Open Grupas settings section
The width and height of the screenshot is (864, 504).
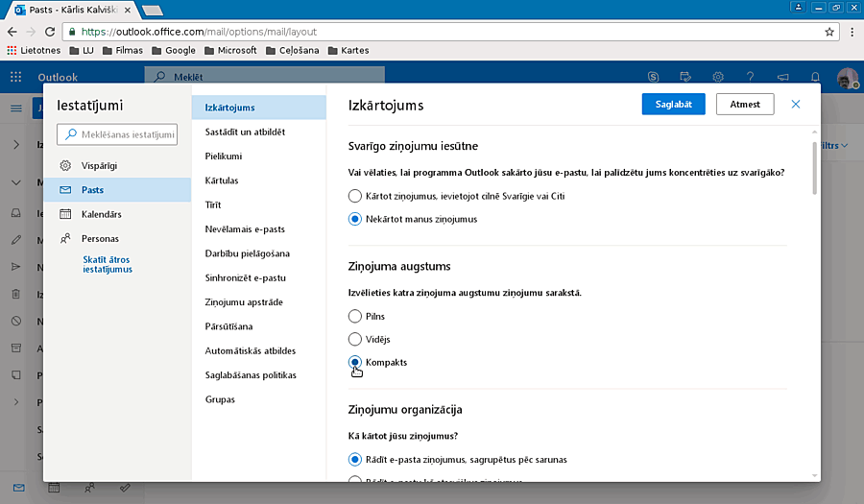point(259,399)
